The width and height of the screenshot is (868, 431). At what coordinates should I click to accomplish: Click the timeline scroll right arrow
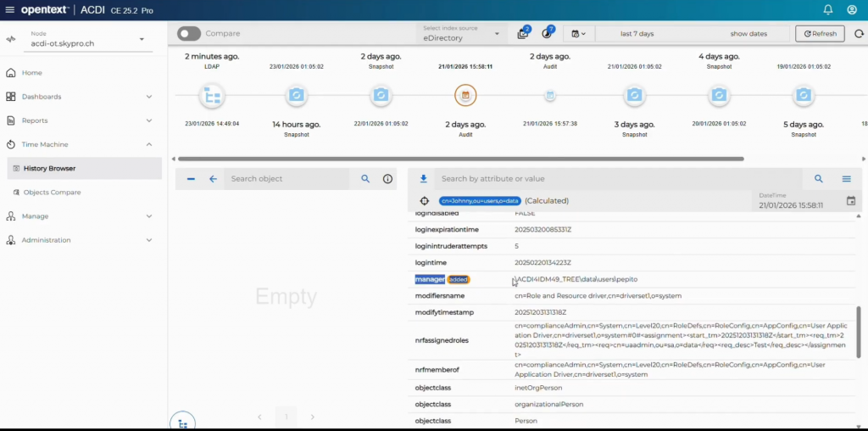864,159
